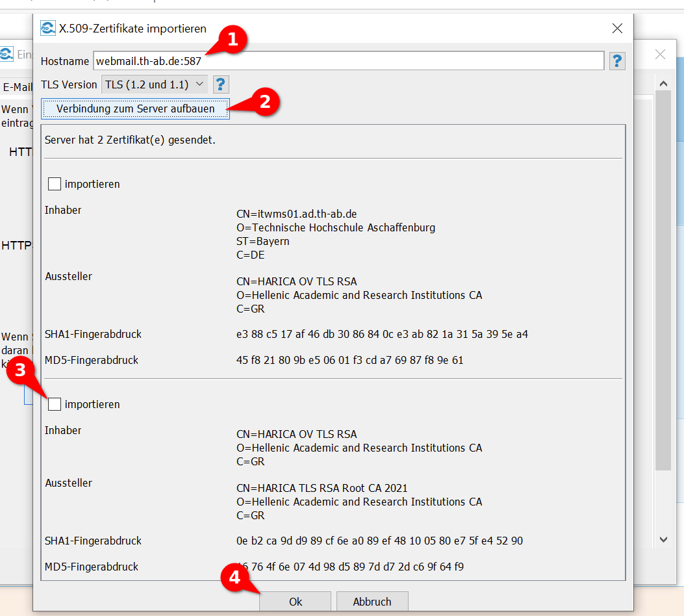Click the app icon of the background window
684x616 pixels.
[6, 55]
